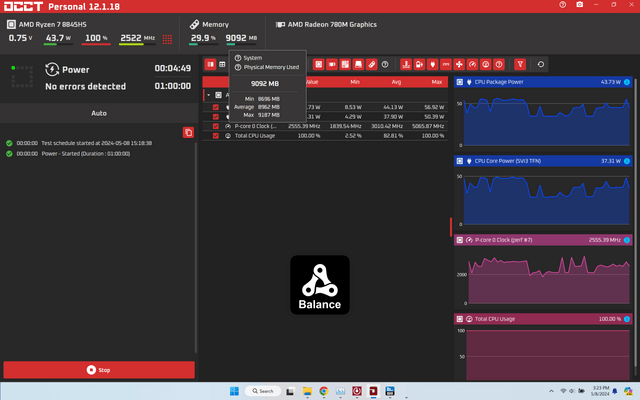Click the Balance chain logo tile
This screenshot has height=400, width=640.
tap(320, 285)
